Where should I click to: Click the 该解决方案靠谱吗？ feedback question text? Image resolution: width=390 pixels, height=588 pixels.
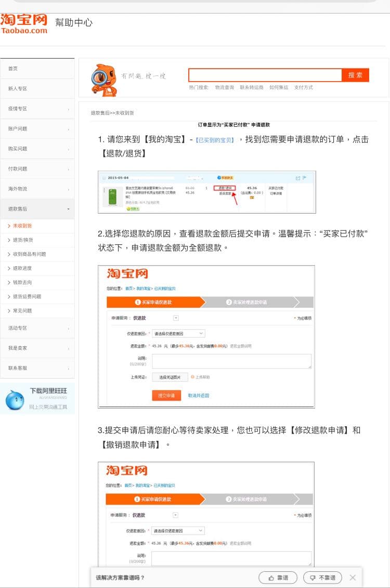pos(120,578)
